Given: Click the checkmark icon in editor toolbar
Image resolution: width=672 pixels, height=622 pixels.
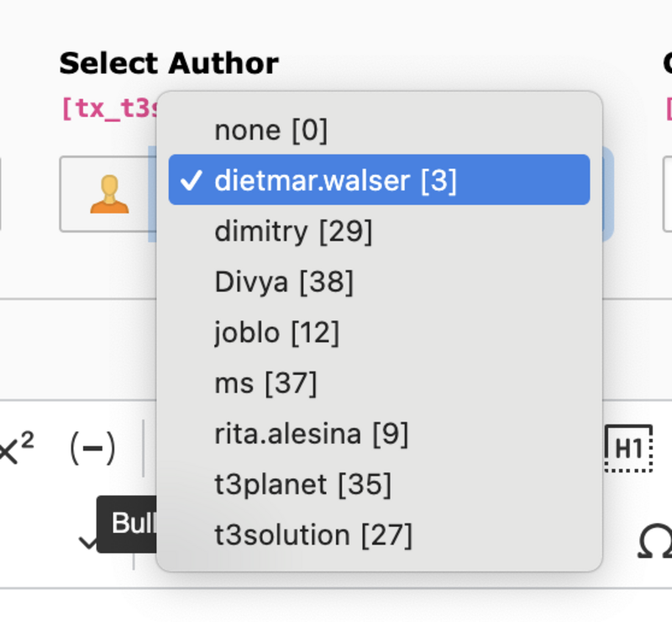Looking at the screenshot, I should pyautogui.click(x=88, y=542).
